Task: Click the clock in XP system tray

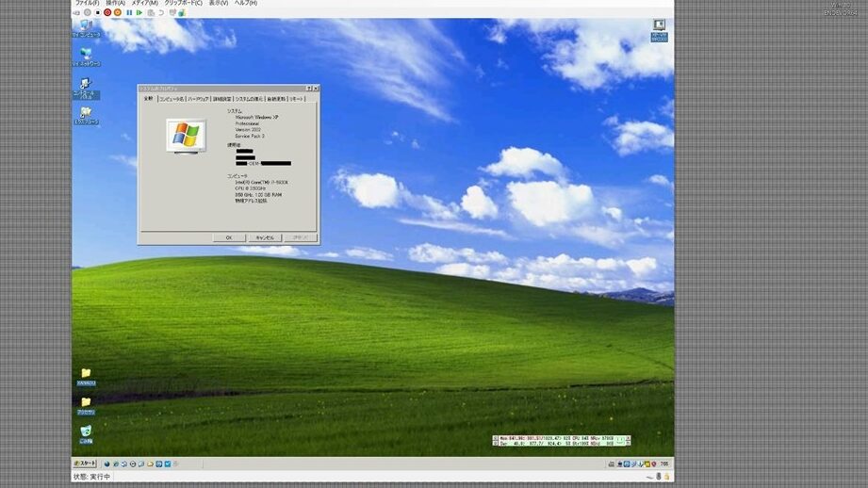Action: point(664,464)
